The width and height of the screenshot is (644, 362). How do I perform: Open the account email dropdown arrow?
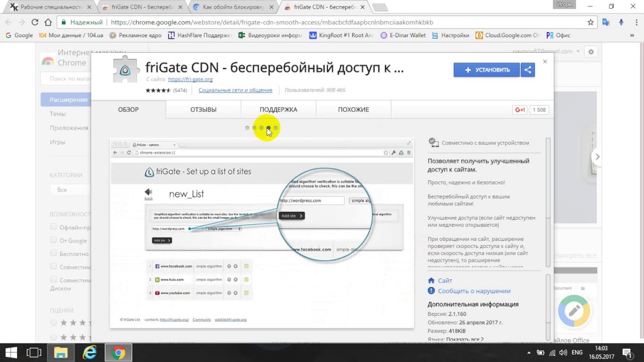[x=578, y=51]
